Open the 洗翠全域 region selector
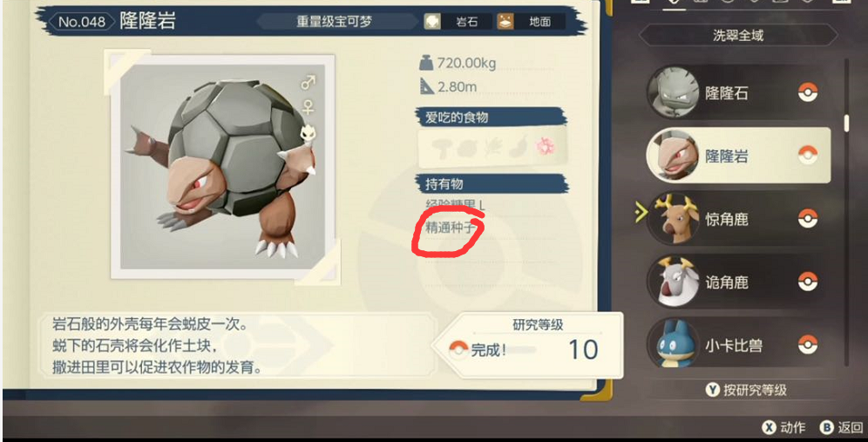868x442 pixels. pyautogui.click(x=738, y=36)
